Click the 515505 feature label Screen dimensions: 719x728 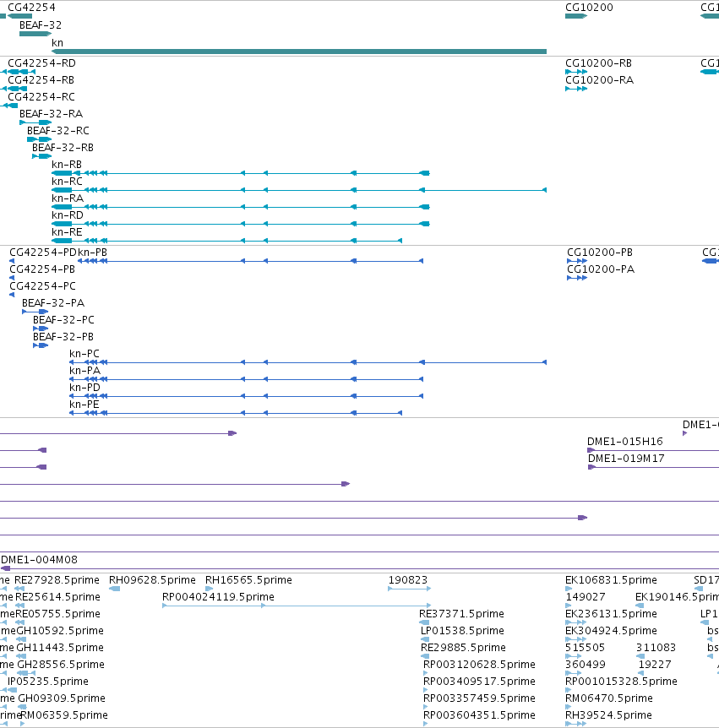(x=586, y=648)
